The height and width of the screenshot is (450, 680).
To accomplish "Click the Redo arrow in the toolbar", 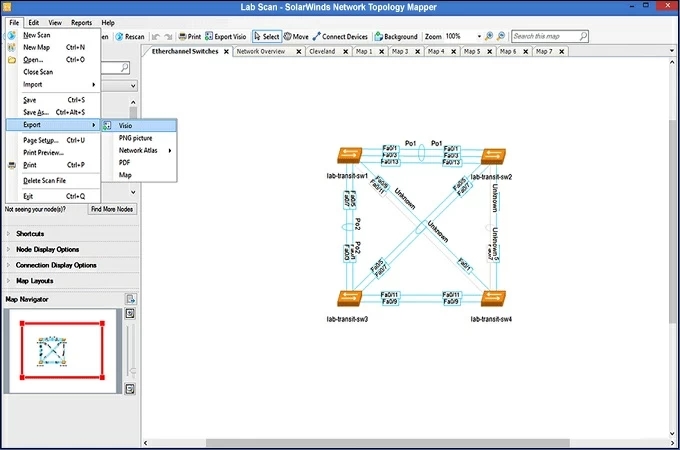I will click(168, 37).
